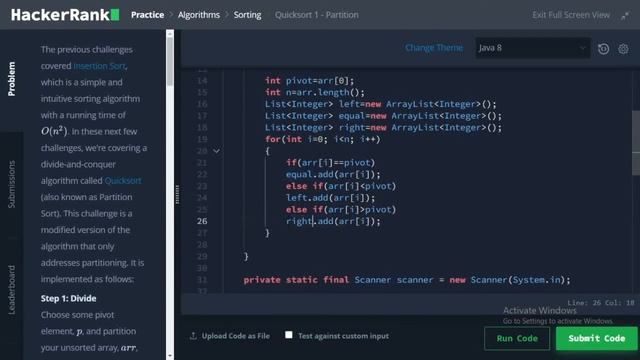The height and width of the screenshot is (360, 640).
Task: Click the 'for(int i=0; i<n; i++)' line
Action: [x=322, y=140]
